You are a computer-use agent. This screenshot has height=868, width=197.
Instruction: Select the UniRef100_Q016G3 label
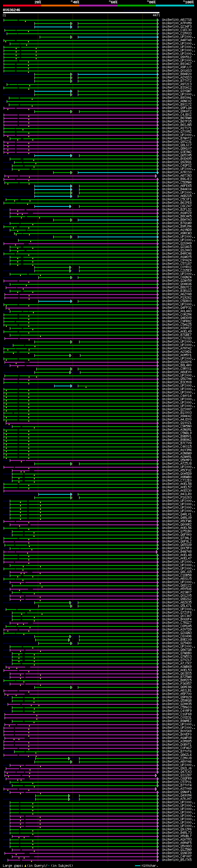click(x=177, y=71)
